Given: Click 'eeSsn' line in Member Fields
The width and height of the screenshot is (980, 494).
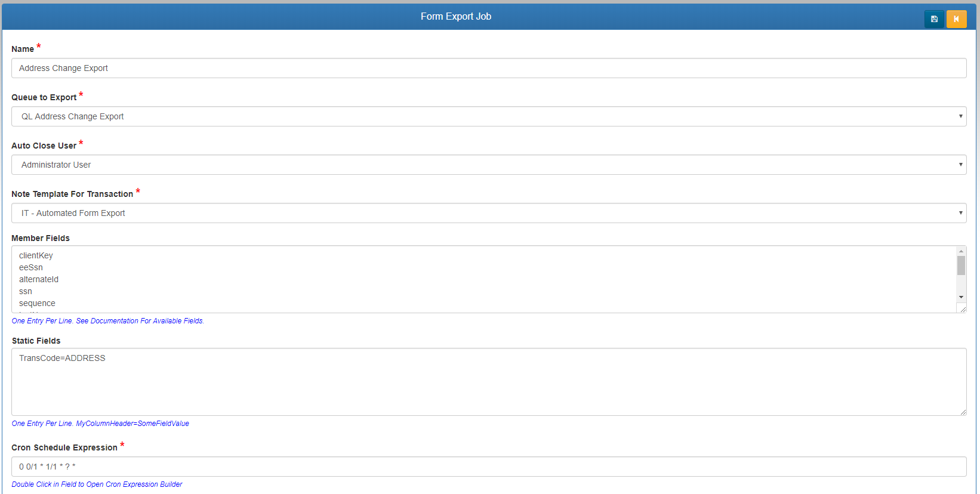Looking at the screenshot, I should (x=31, y=267).
